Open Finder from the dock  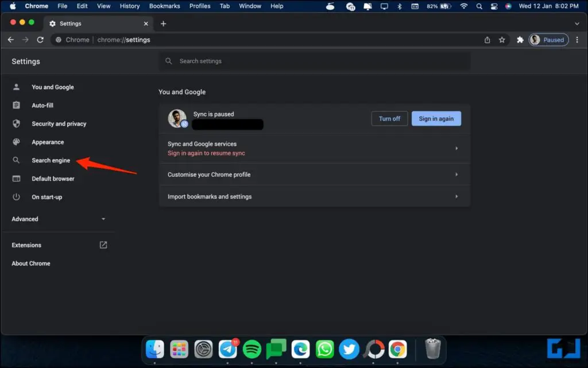pyautogui.click(x=155, y=349)
